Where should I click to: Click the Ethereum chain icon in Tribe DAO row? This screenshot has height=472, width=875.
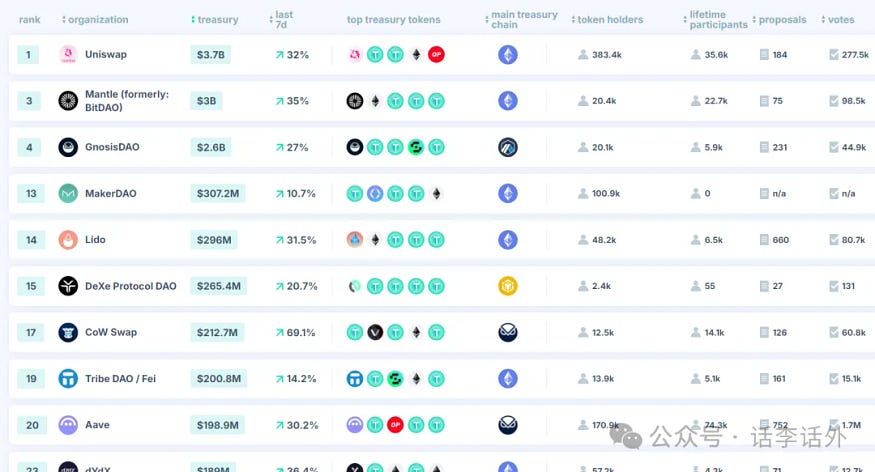coord(508,379)
